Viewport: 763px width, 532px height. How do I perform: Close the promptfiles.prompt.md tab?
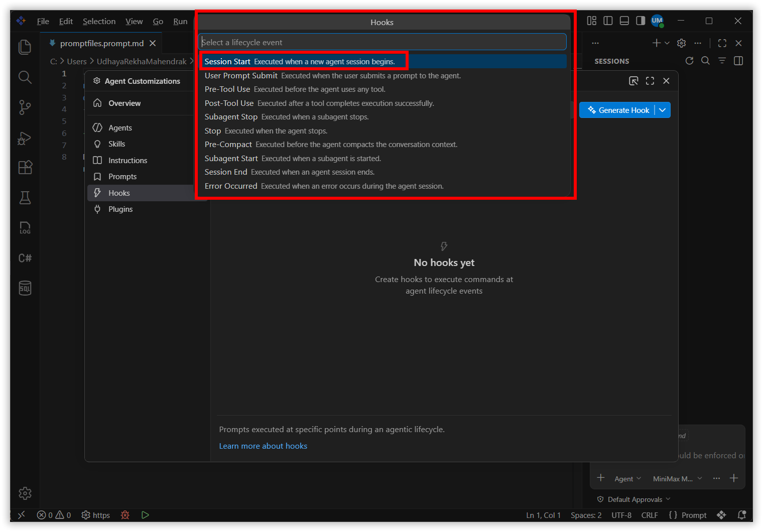[153, 43]
